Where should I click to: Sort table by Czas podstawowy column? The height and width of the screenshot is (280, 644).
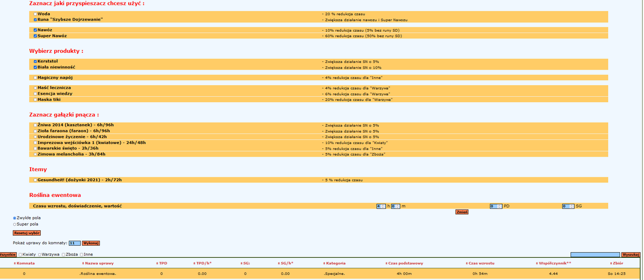[405, 263]
